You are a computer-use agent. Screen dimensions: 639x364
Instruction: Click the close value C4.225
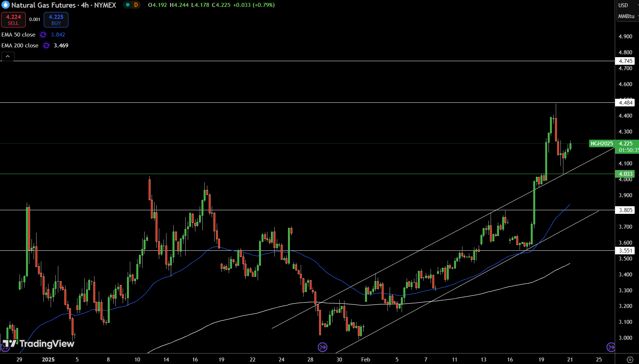click(221, 5)
